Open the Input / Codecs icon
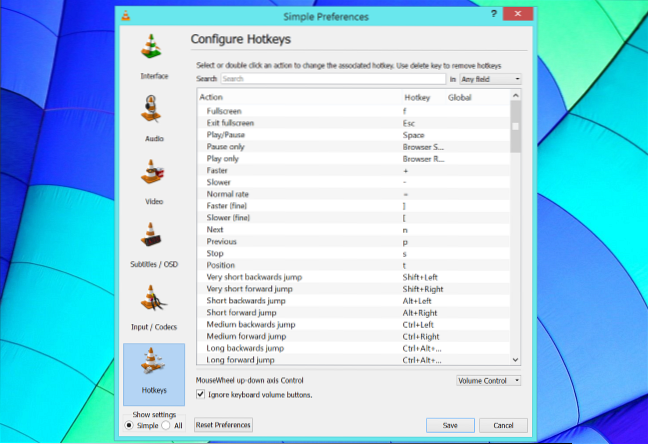This screenshot has height=444, width=648. click(153, 301)
